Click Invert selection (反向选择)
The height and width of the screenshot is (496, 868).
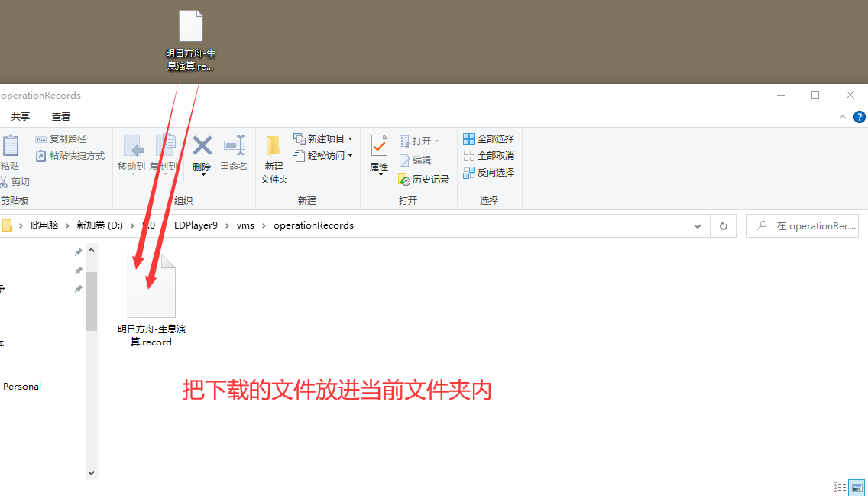click(x=489, y=173)
